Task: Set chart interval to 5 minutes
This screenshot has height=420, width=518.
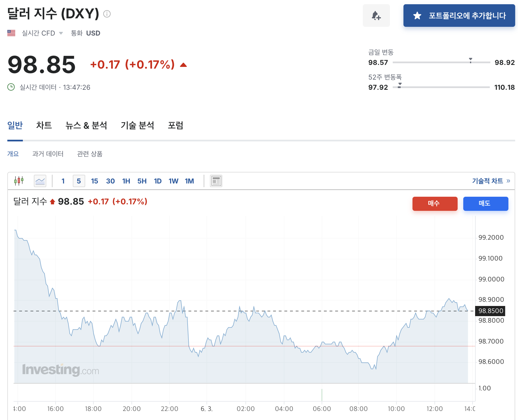Action: tap(79, 181)
